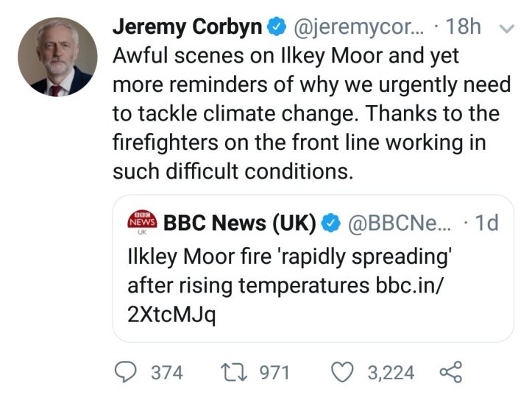Click the BBC News (UK) account name
The height and width of the screenshot is (394, 532).
click(x=239, y=223)
